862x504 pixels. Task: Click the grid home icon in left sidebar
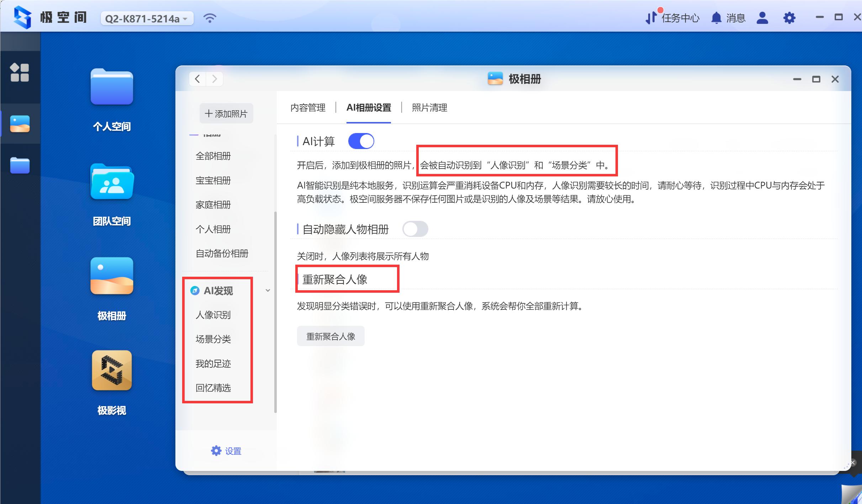20,73
